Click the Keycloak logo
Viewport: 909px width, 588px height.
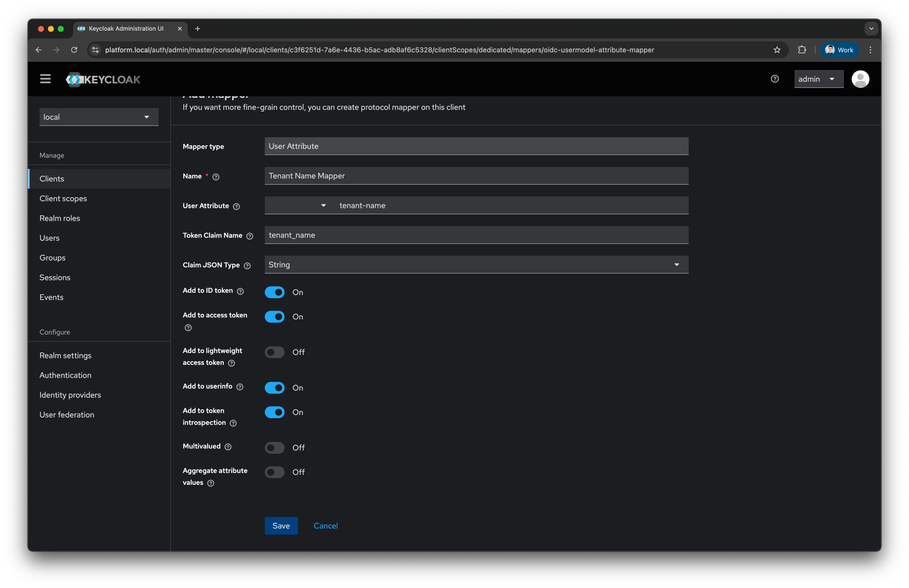coord(103,79)
